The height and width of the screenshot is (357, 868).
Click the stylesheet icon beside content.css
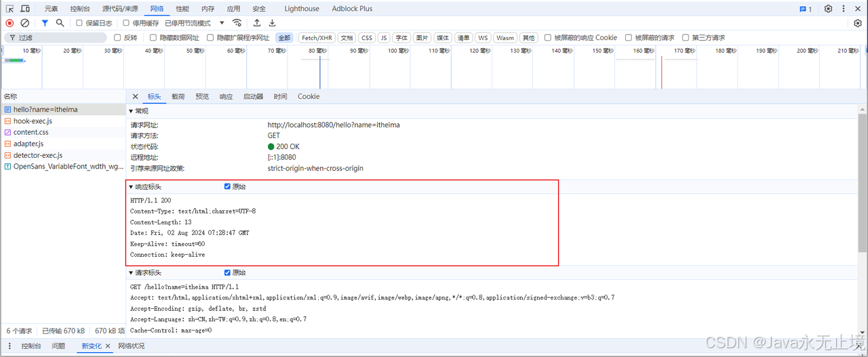(x=7, y=133)
